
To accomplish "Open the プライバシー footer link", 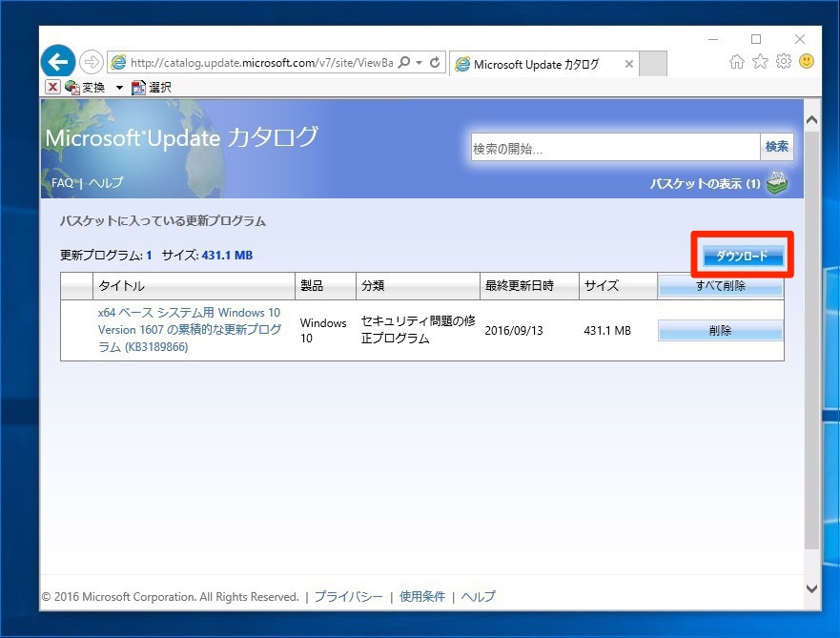I will point(349,596).
